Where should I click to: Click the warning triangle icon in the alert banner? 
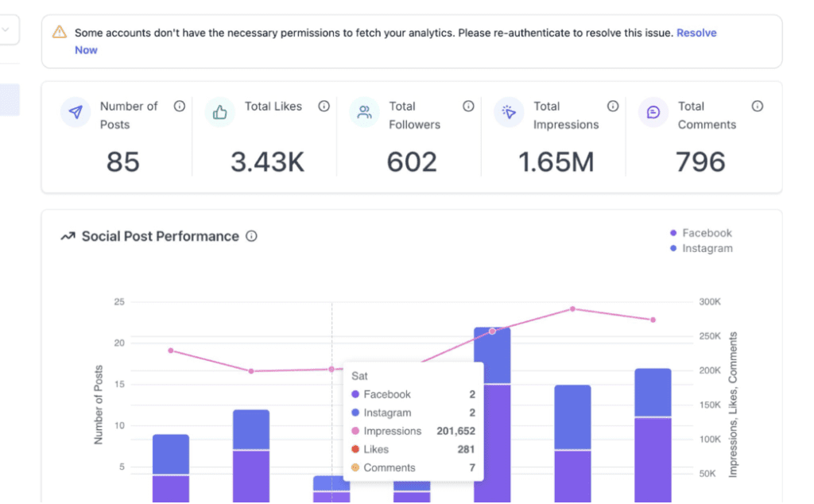click(59, 32)
